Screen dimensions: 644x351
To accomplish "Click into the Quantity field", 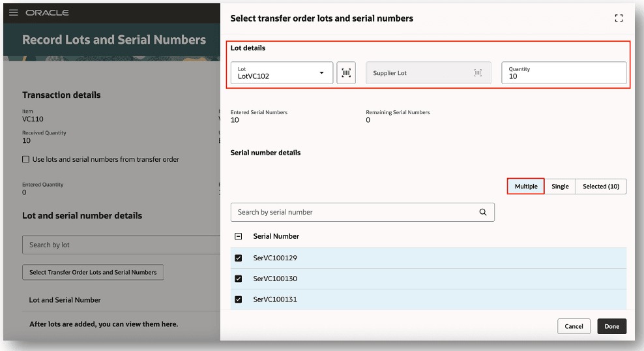I will (564, 73).
